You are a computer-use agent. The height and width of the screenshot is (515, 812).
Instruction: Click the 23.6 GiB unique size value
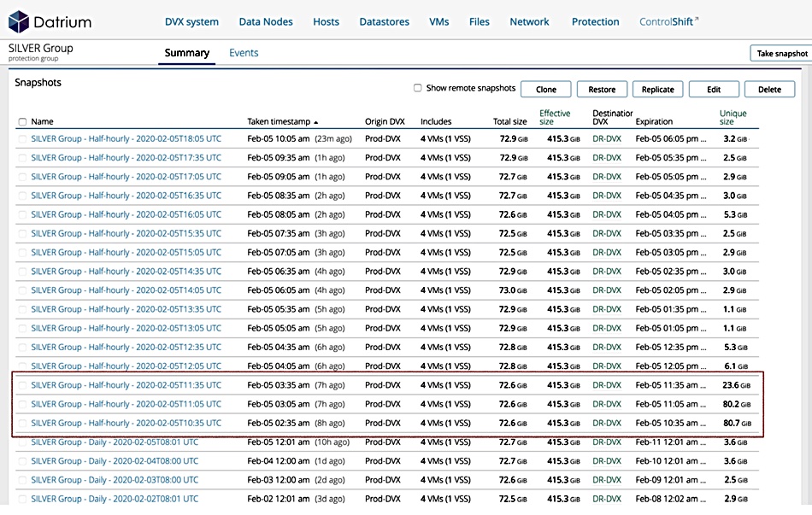[737, 385]
